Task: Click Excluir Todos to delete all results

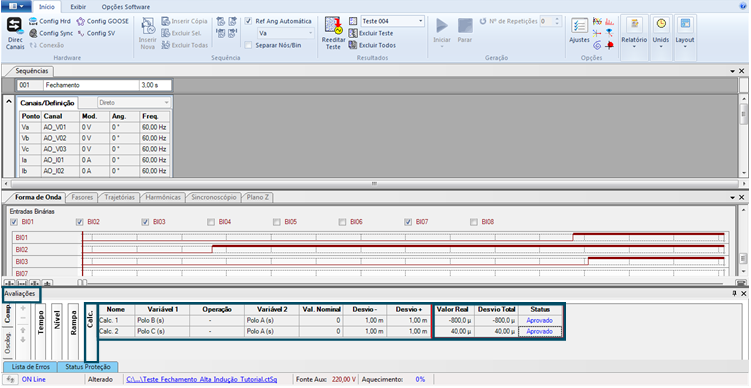Action: [373, 46]
